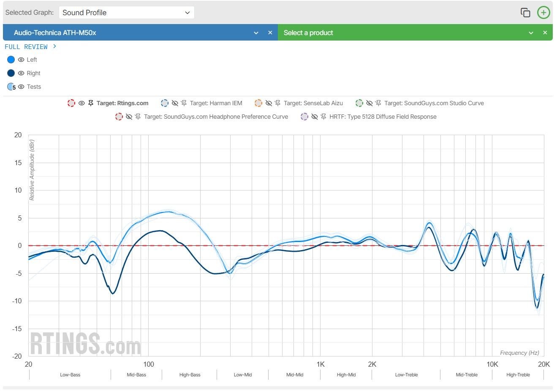The width and height of the screenshot is (557, 392).
Task: Remove the Audio-Technica ATH-M50x product
Action: coord(270,33)
